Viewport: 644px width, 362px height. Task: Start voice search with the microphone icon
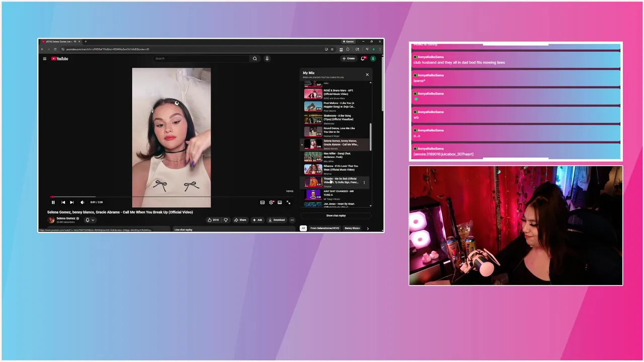click(267, 59)
